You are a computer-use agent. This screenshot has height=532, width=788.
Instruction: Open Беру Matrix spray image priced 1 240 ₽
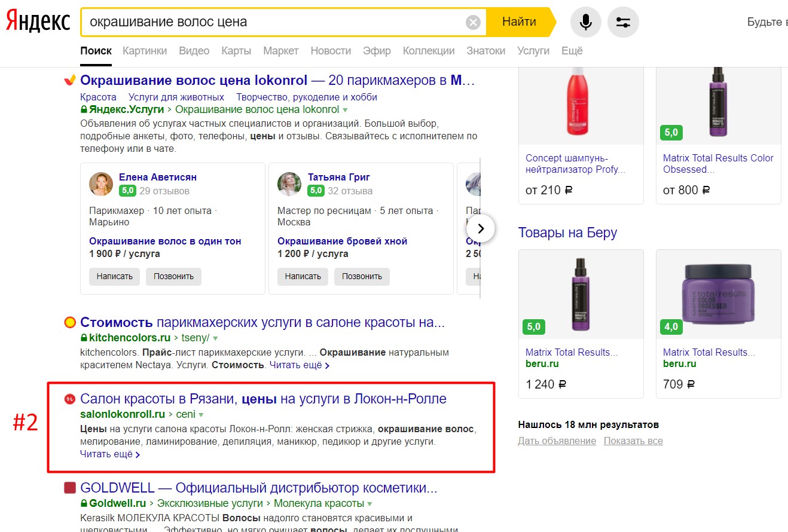pos(581,294)
